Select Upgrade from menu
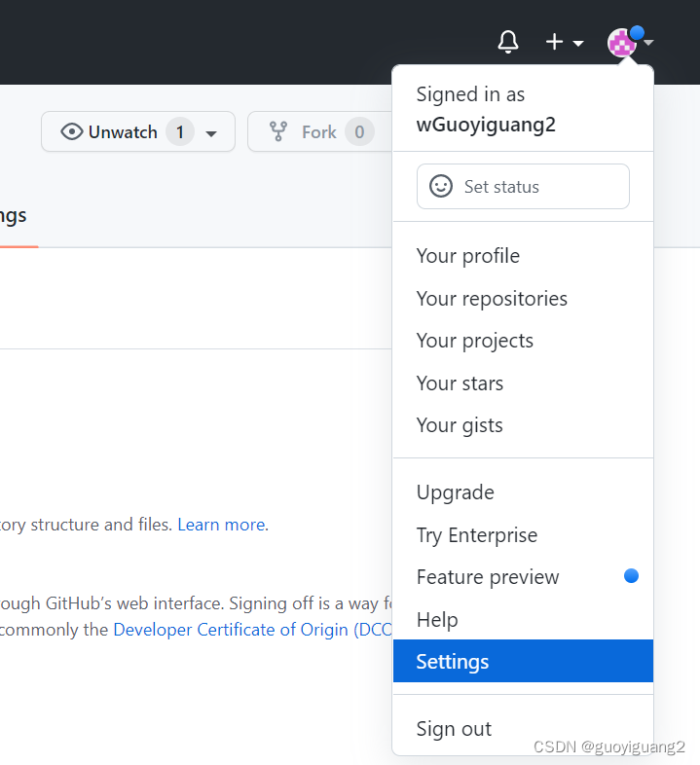The image size is (700, 765). click(523, 492)
